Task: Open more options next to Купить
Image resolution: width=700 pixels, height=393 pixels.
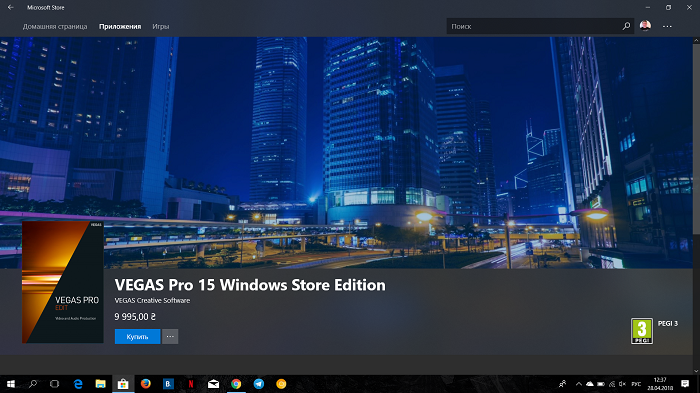Action: tap(170, 337)
